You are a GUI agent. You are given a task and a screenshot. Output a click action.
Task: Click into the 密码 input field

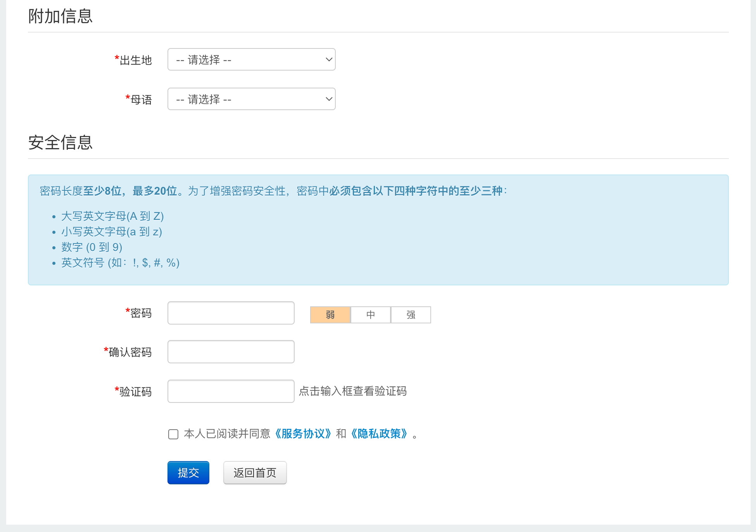click(231, 313)
